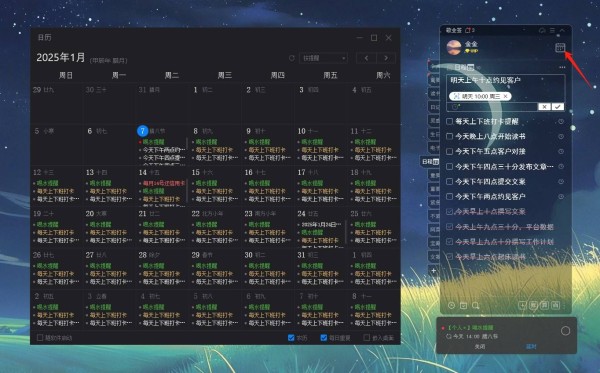Open the calendar icon beside the user avatar
This screenshot has height=373, width=600.
click(560, 48)
